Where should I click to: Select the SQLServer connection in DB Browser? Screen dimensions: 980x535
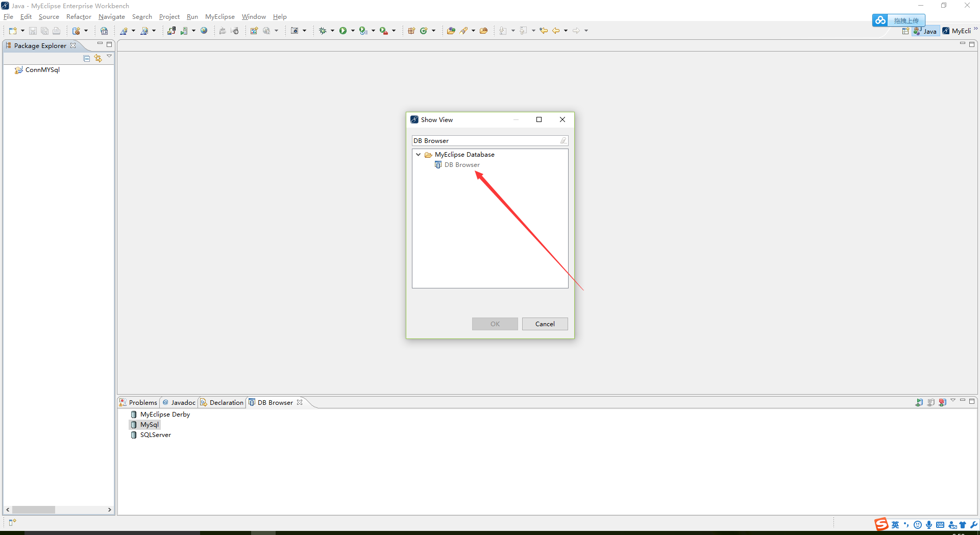point(151,435)
